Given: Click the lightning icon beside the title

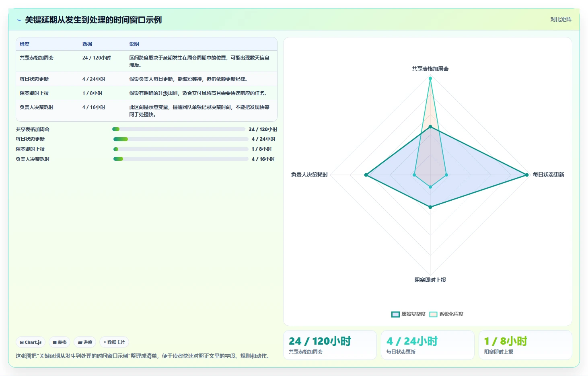Looking at the screenshot, I should [x=19, y=20].
